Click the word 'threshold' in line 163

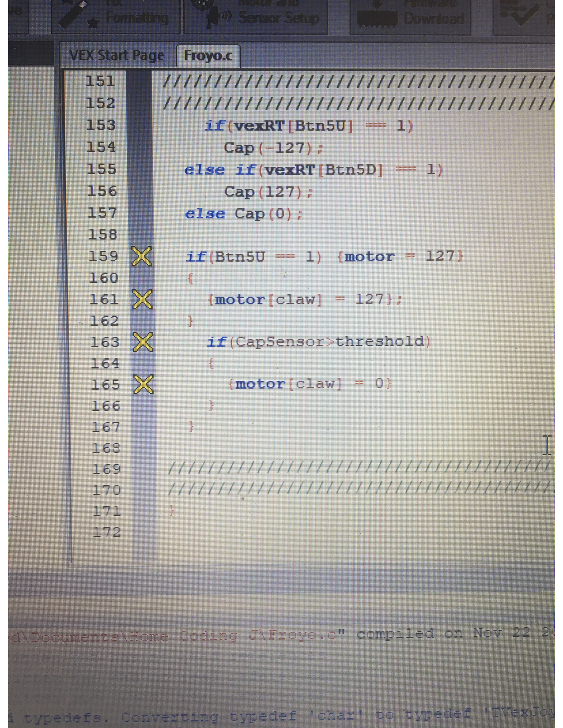tap(381, 341)
